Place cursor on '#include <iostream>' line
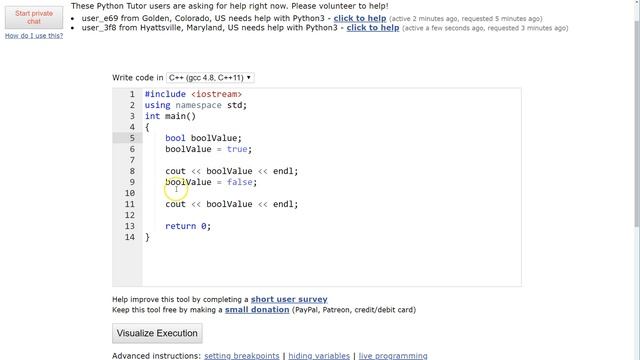Screen dimensions: 640x360 click(193, 94)
